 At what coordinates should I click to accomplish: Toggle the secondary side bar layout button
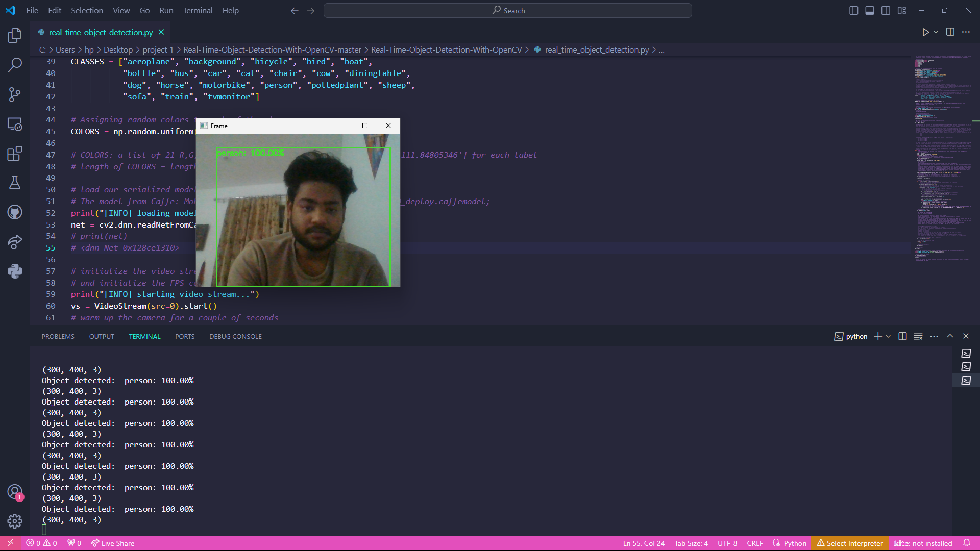(886, 11)
